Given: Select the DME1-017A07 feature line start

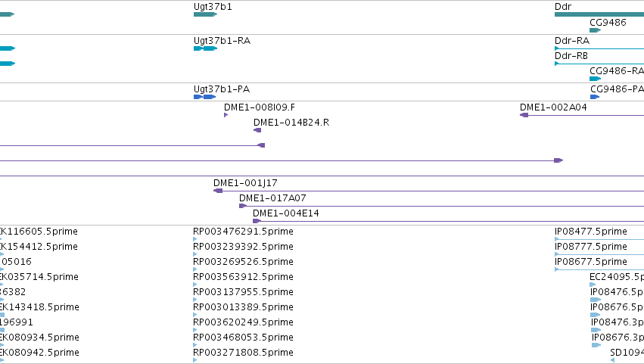Looking at the screenshot, I should (x=243, y=206).
